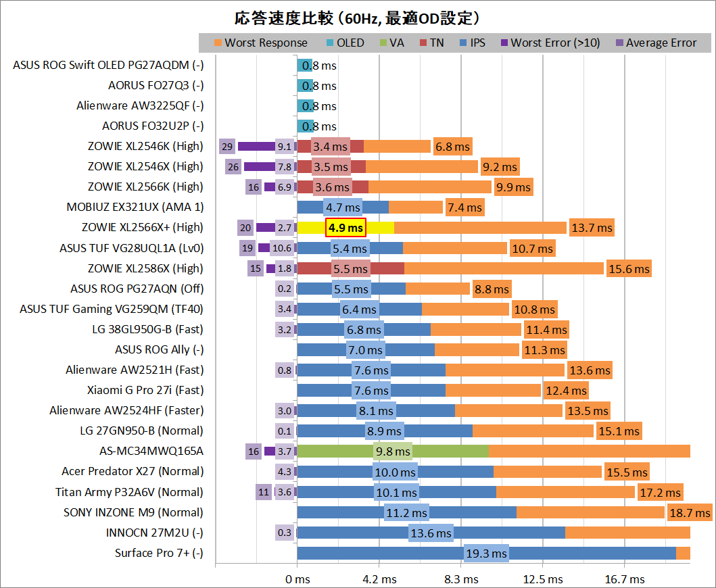The height and width of the screenshot is (588, 716).
Task: Click the 12.5 ms axis tick label
Action: coord(543,579)
